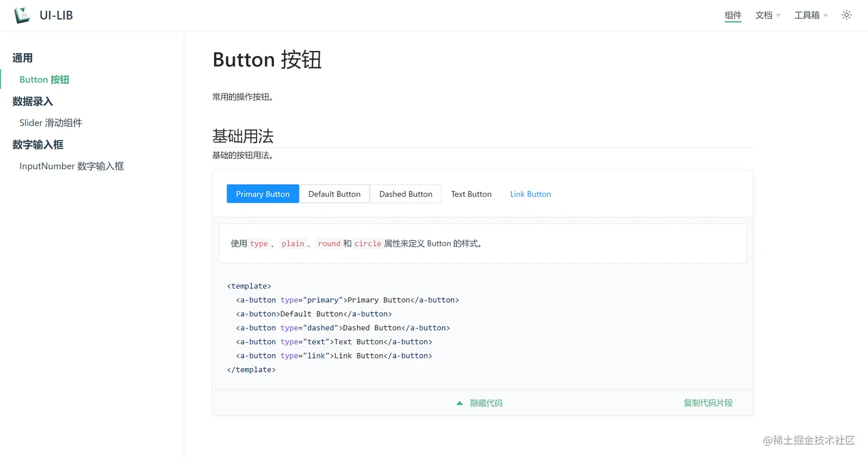Open the 工具箱 dropdown menu
Viewport: 868px width, 459px height.
807,15
